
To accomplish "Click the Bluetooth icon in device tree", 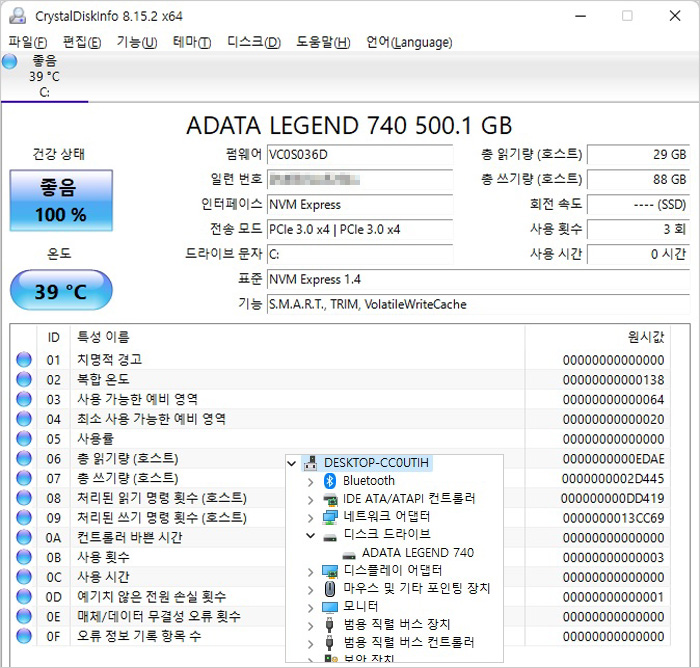I will (x=330, y=481).
